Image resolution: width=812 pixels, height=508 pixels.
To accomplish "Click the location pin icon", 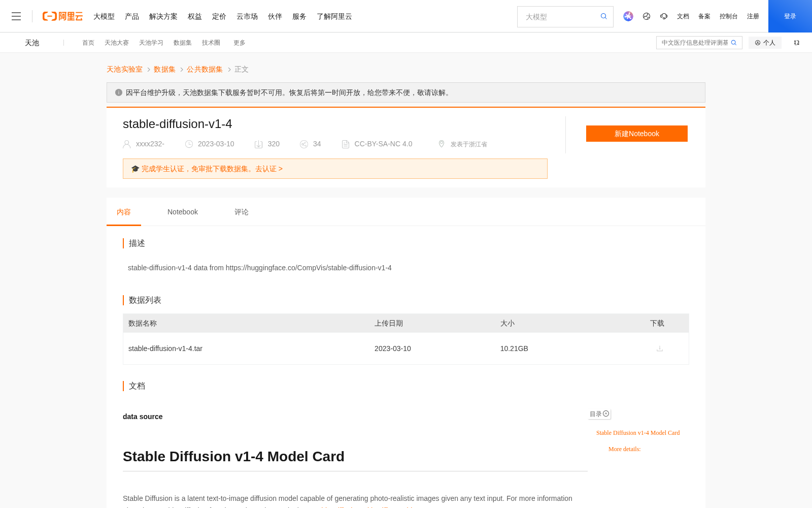I will coord(442,144).
